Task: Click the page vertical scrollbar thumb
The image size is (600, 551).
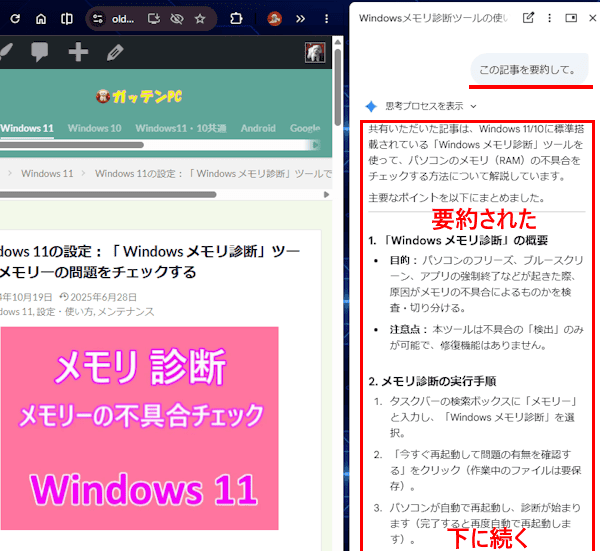Action: coord(338,87)
